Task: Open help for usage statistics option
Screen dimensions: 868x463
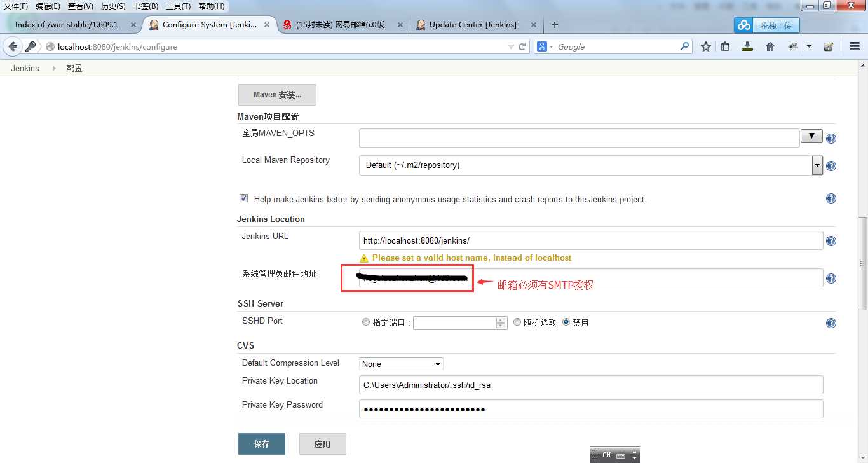Action: (x=831, y=198)
